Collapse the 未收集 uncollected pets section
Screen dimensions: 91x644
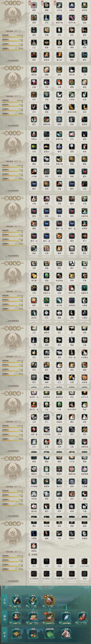pos(33,555)
